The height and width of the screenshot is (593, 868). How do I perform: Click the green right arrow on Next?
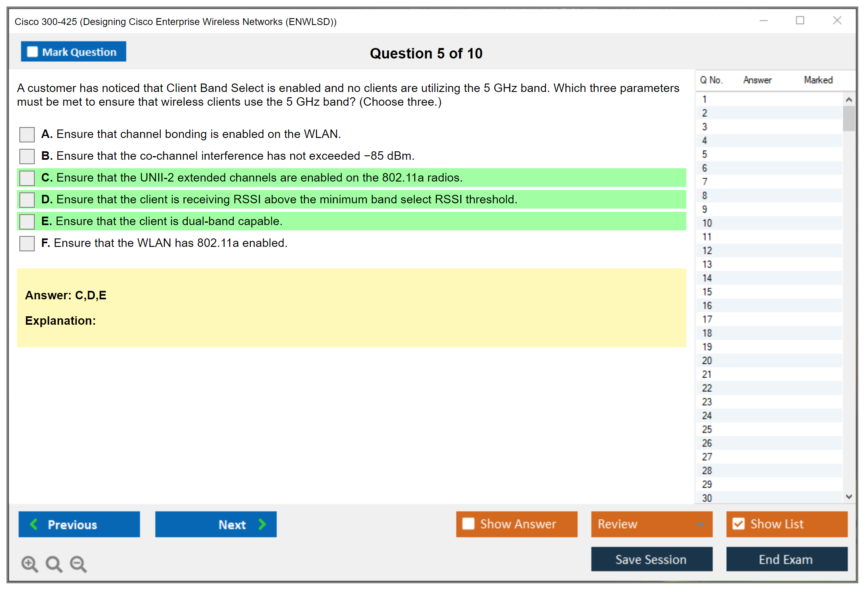[x=262, y=524]
